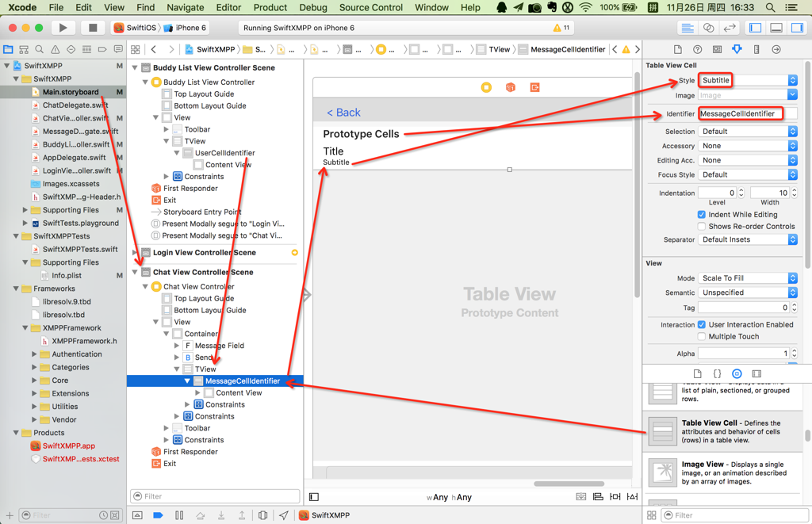Open the Debug menu

[x=313, y=7]
